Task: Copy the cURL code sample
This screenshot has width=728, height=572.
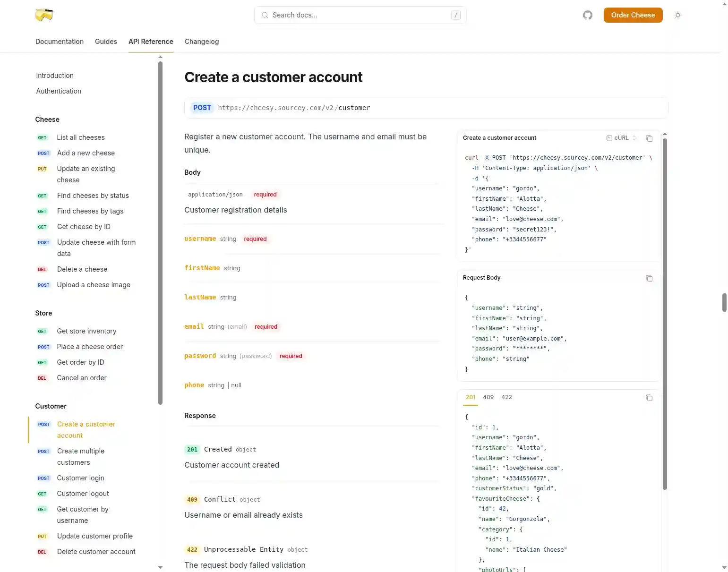Action: 649,138
